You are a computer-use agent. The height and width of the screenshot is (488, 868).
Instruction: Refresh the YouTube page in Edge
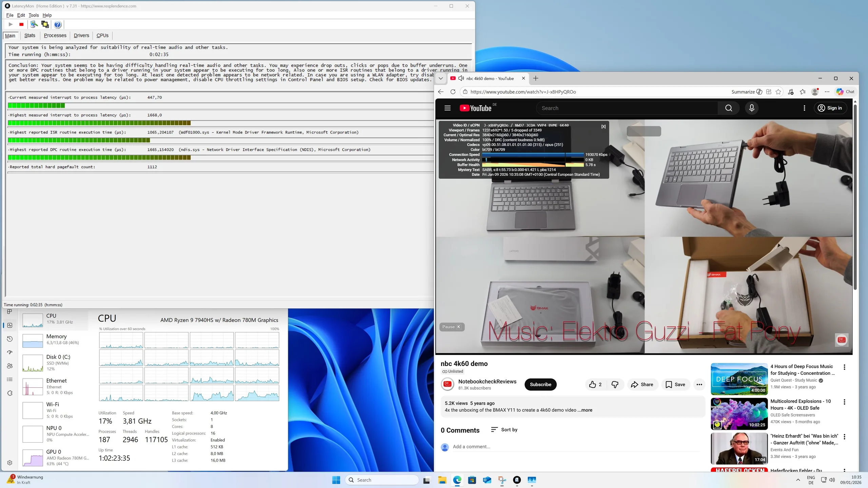click(x=453, y=92)
